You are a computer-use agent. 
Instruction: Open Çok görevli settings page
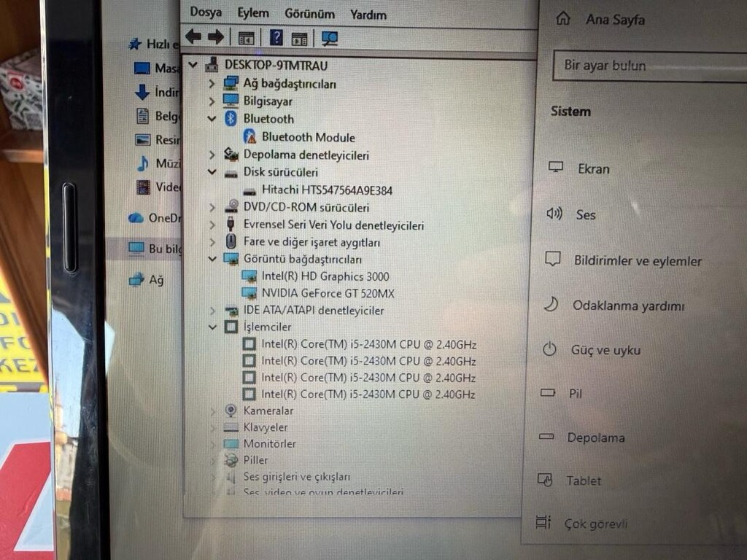(595, 524)
